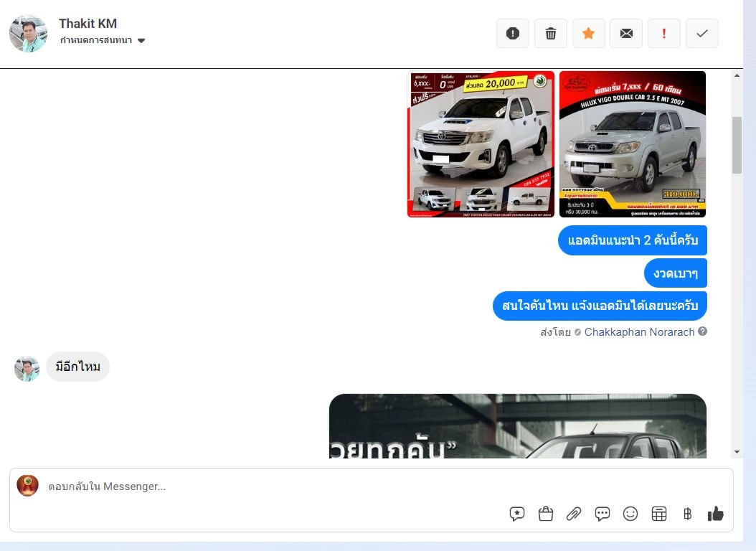This screenshot has width=756, height=551.
Task: Open the partially visible car banner image
Action: [x=517, y=426]
